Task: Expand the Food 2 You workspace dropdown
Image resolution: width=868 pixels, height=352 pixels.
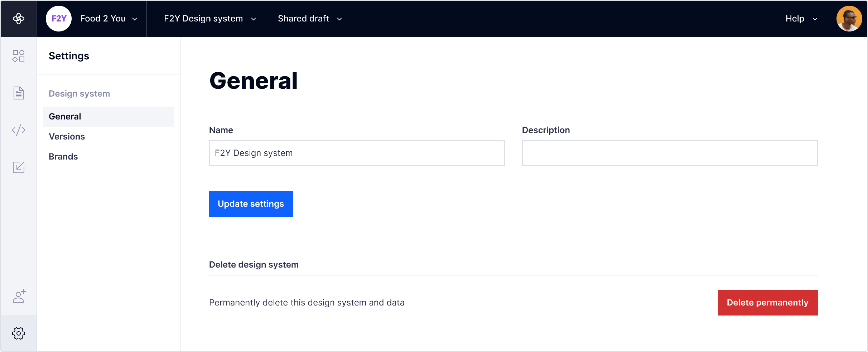Action: coord(108,18)
